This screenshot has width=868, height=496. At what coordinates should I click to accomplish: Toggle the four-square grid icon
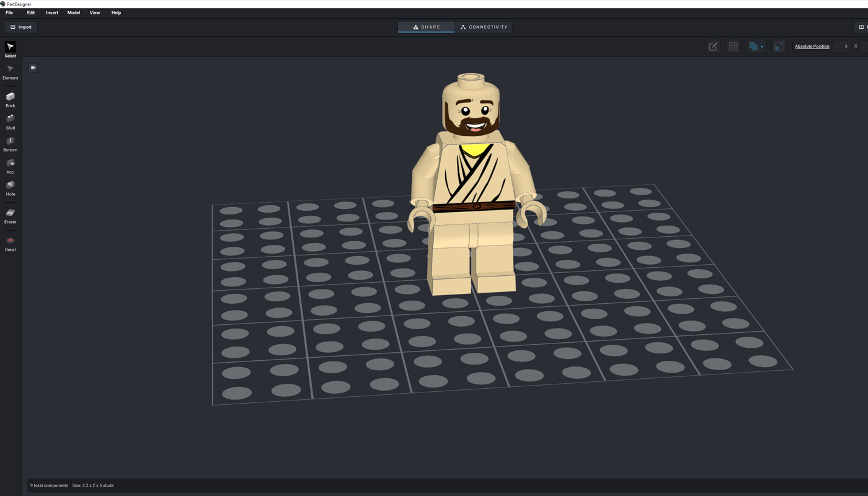[x=733, y=46]
